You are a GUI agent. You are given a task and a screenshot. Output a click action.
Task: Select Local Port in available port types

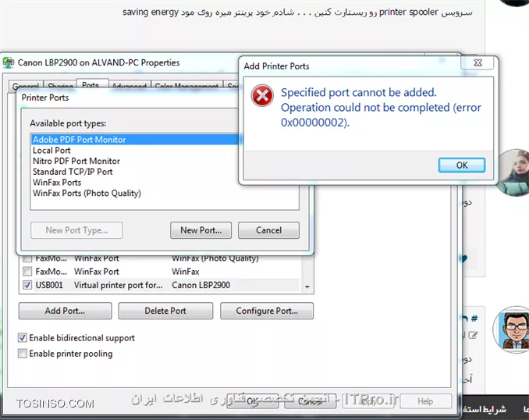point(51,150)
